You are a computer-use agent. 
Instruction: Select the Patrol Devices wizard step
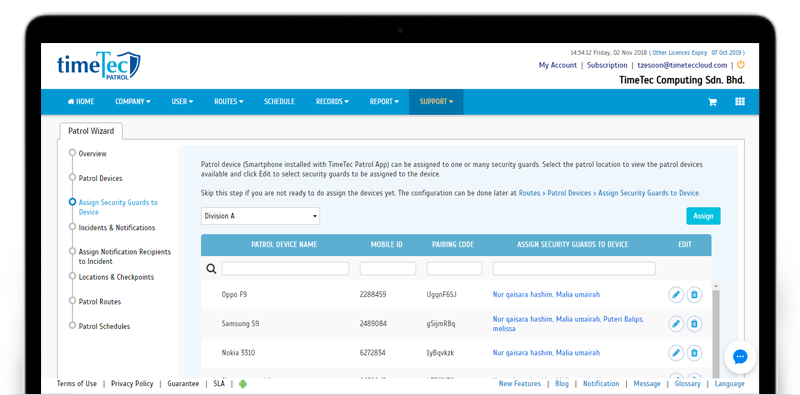tap(101, 178)
